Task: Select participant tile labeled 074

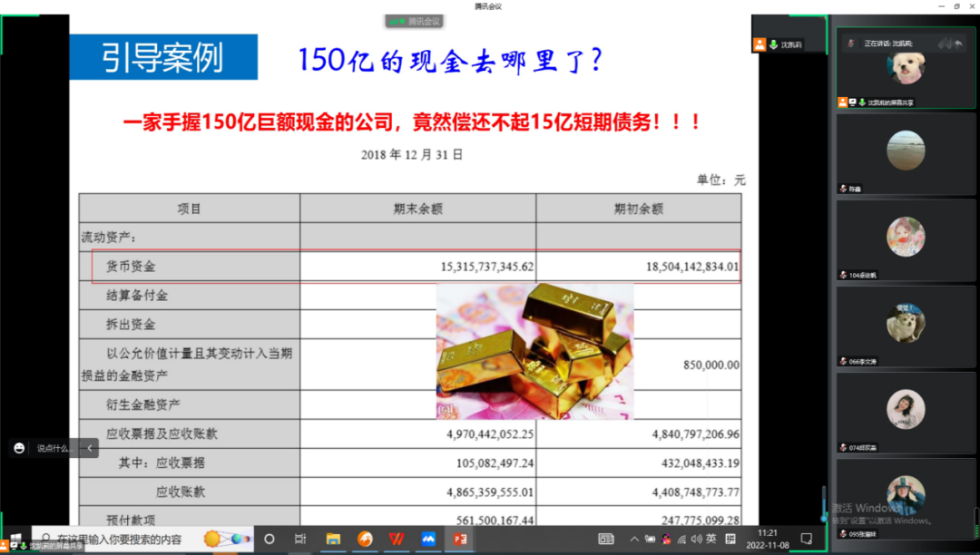Action: click(906, 413)
